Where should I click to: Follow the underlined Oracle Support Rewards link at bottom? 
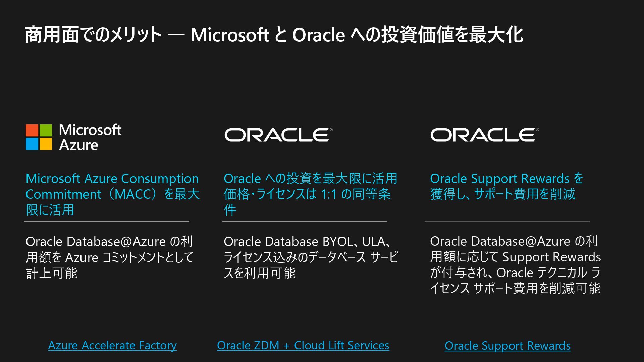point(507,346)
